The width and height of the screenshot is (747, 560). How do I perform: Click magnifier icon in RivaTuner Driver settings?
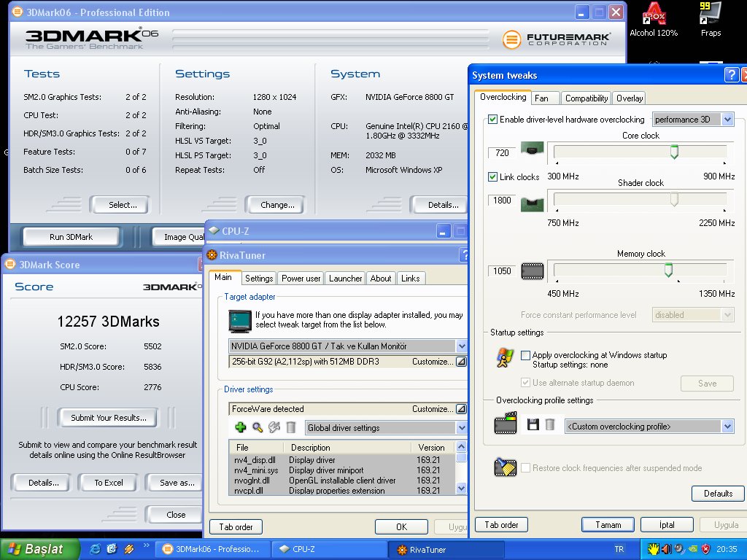tap(258, 427)
